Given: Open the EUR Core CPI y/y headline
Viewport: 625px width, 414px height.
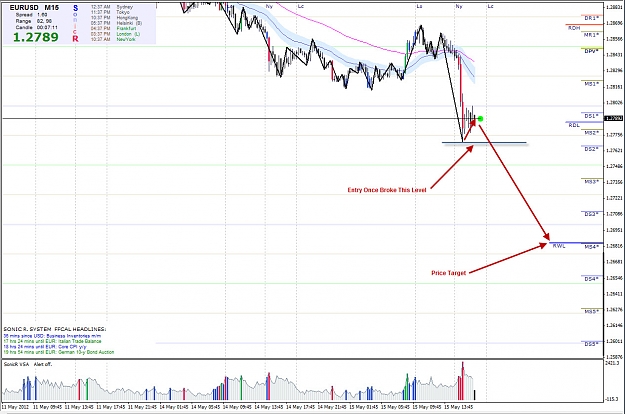Looking at the screenshot, I should [x=45, y=347].
